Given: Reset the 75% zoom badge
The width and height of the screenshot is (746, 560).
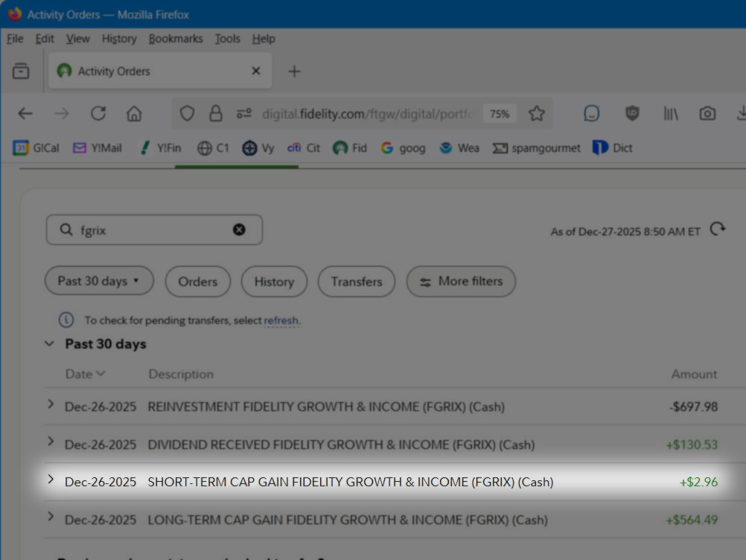Looking at the screenshot, I should click(x=500, y=114).
